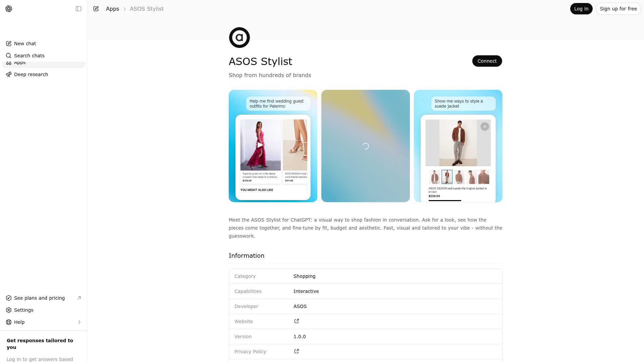The width and height of the screenshot is (644, 362).
Task: Open Deep research in sidebar
Action: (x=44, y=74)
